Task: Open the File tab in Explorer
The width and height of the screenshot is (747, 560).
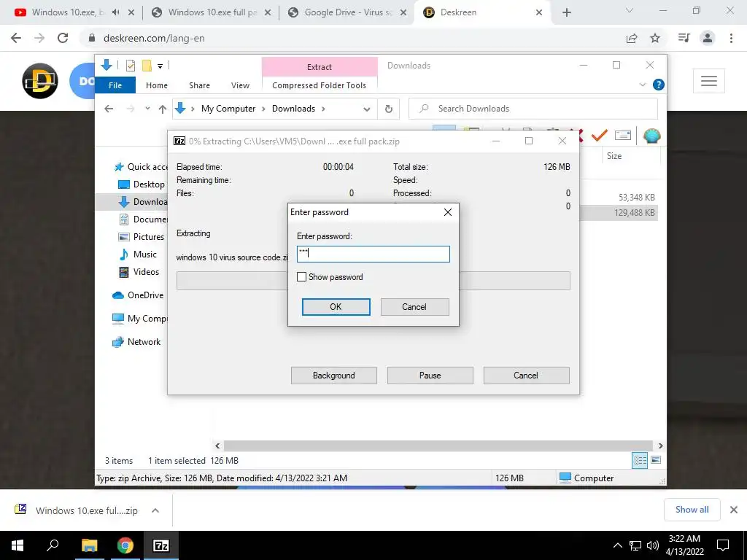Action: [115, 85]
